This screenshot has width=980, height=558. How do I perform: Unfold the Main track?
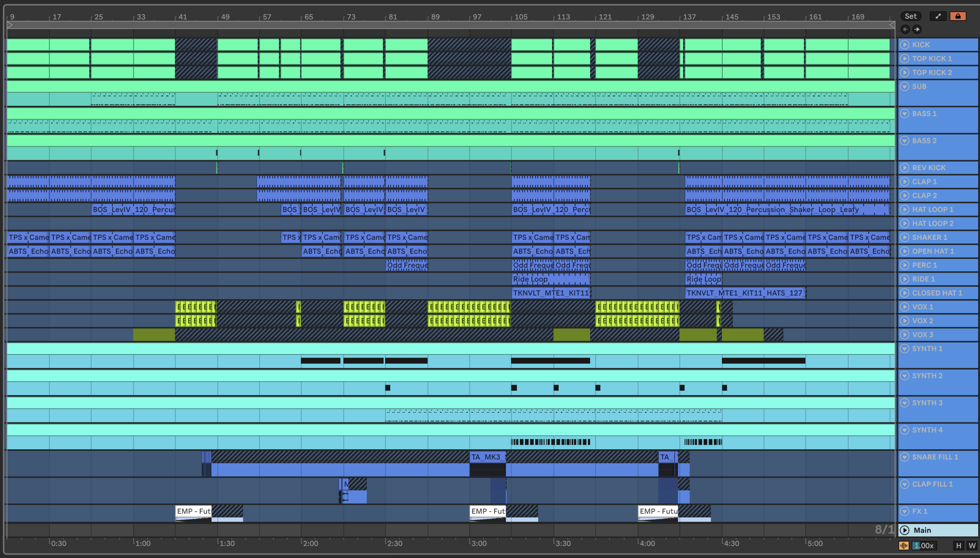905,530
